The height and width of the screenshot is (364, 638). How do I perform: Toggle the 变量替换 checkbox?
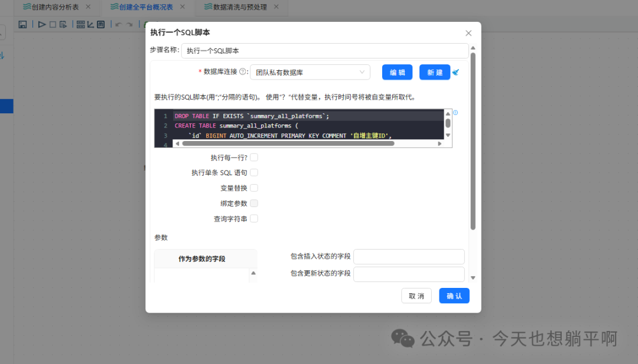coord(254,188)
